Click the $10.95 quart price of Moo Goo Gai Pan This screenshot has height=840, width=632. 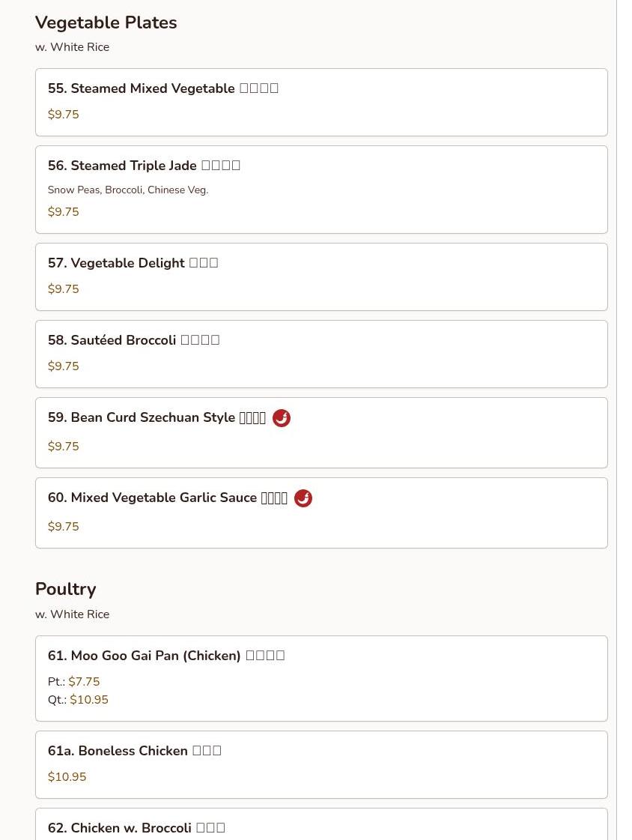pos(89,700)
